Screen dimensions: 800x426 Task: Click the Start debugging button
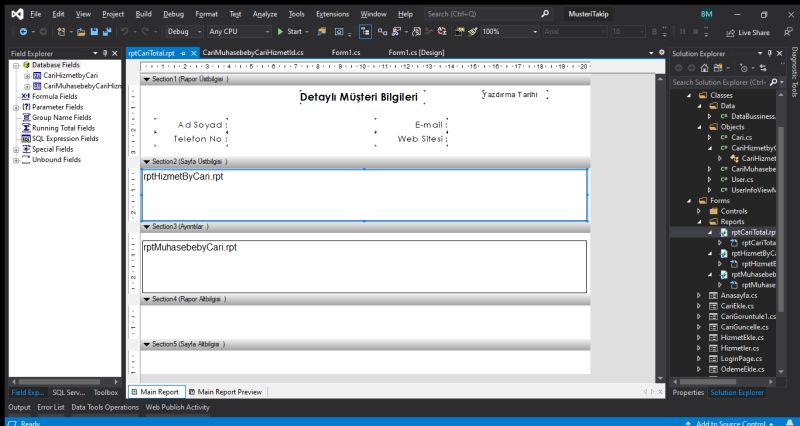tap(289, 32)
